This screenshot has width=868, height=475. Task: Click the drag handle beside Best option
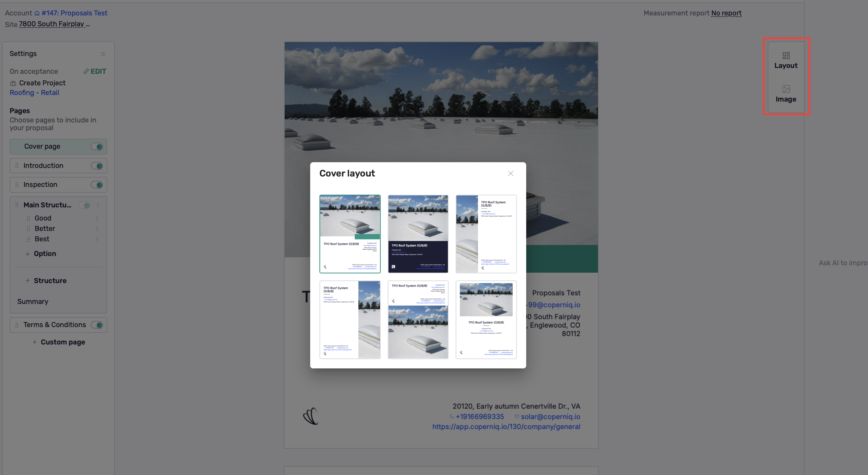(28, 239)
